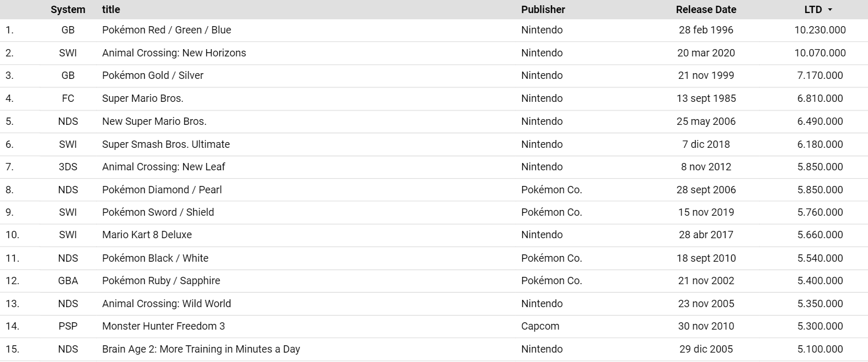Click release date 15 nov 2019
The image size is (868, 362).
[x=706, y=212]
